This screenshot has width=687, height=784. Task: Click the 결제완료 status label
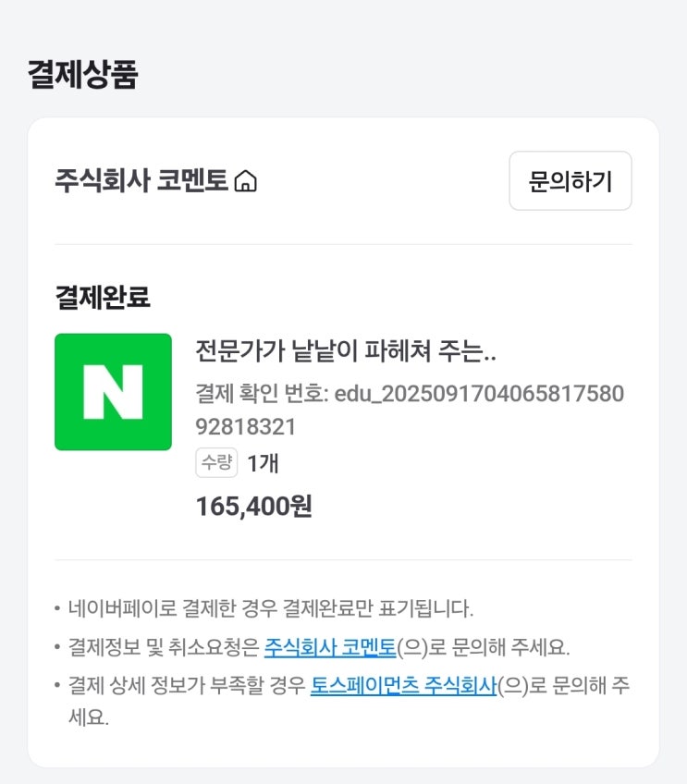click(x=103, y=298)
